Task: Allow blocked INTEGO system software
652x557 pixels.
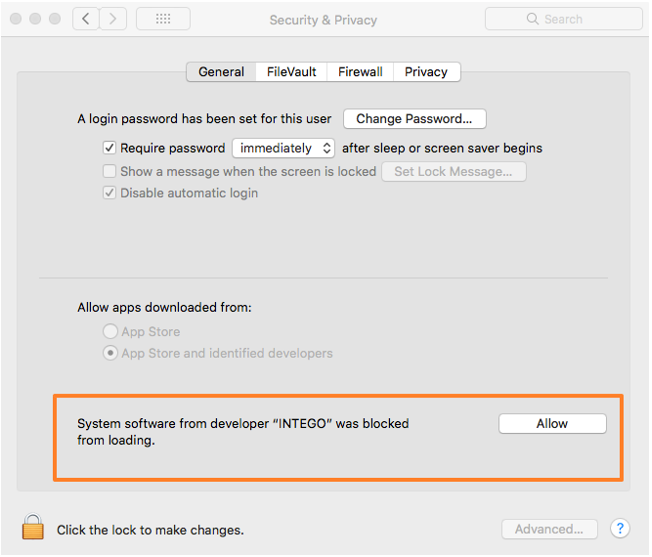Action: 552,424
